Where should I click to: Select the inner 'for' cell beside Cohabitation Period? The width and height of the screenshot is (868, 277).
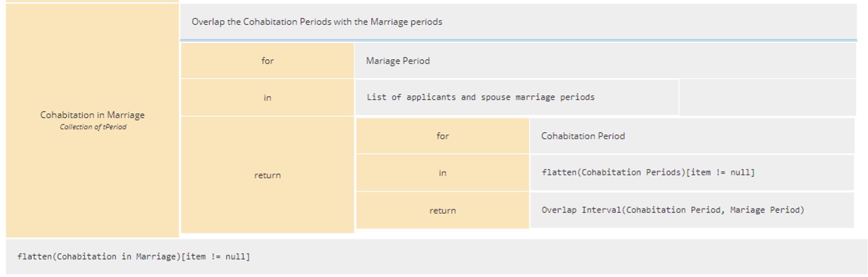[x=442, y=136]
